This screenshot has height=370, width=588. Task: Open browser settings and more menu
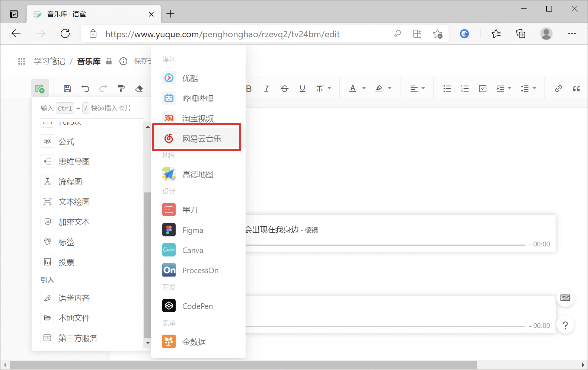point(572,34)
